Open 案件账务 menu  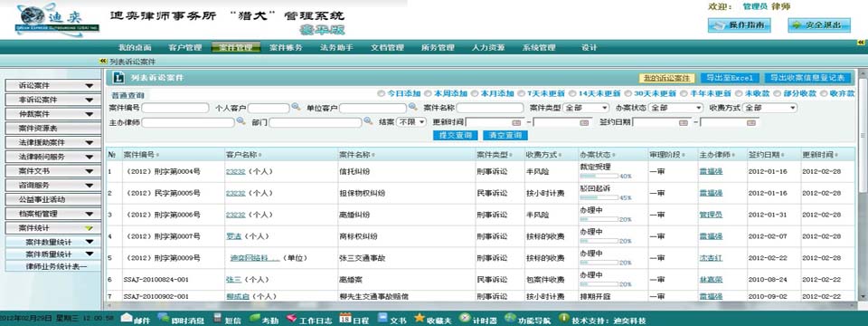[x=287, y=48]
